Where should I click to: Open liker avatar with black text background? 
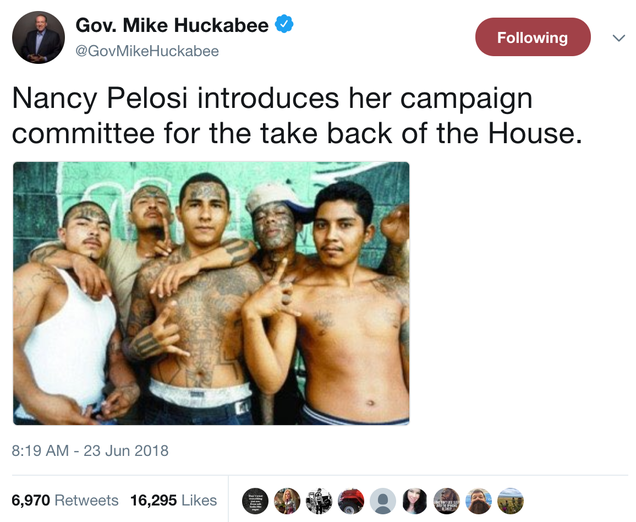click(255, 501)
